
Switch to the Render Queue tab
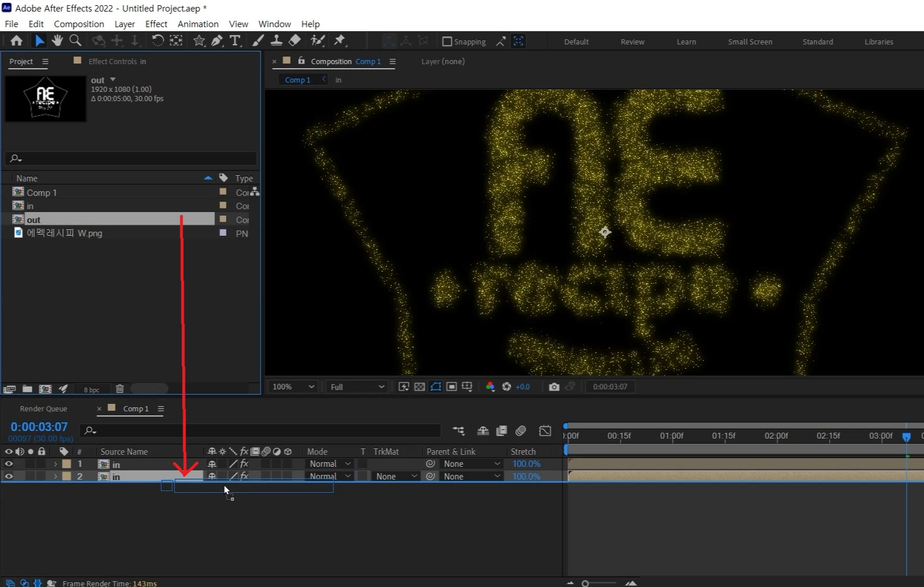(43, 408)
